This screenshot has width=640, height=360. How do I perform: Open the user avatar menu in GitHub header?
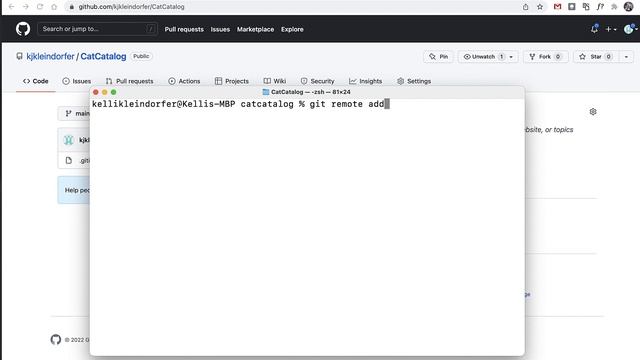630,29
